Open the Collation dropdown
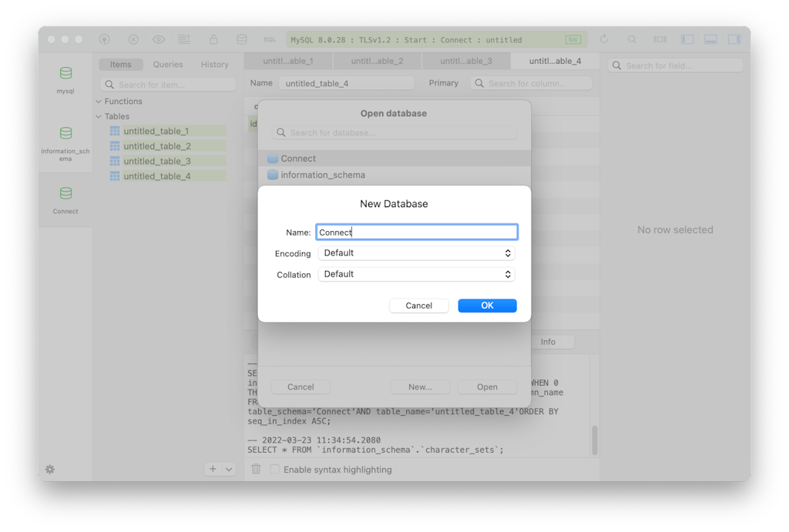Screen dimensions: 789x532 click(x=416, y=274)
